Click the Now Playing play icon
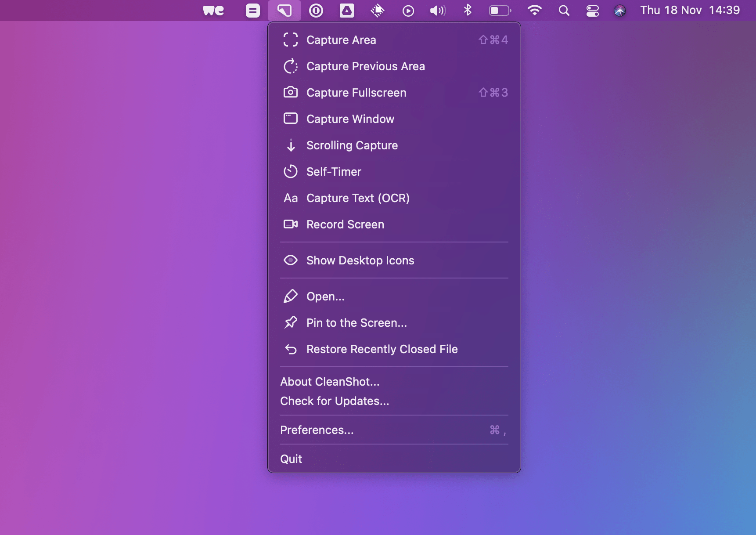Screen dimensions: 756x535 (408, 11)
